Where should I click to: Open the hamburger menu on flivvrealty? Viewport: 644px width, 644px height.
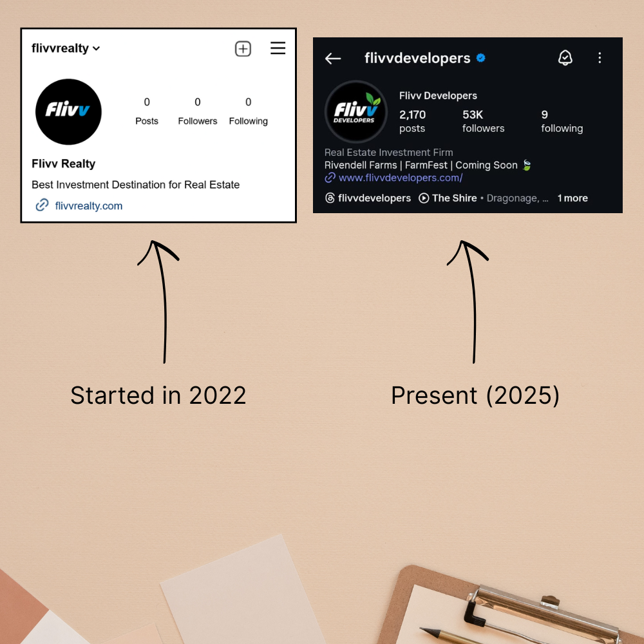[x=278, y=48]
